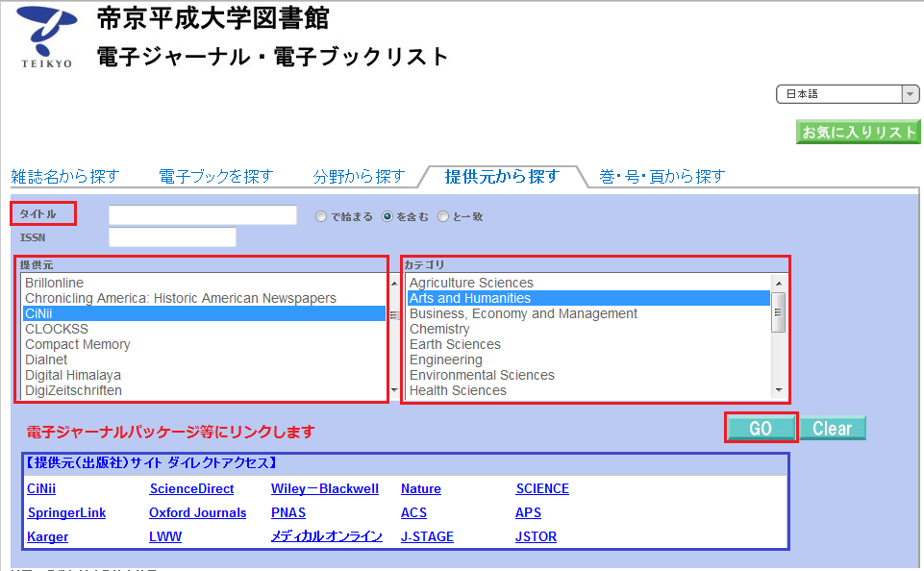The image size is (924, 571).
Task: Open the お気に入りリスト favorites list
Action: click(x=858, y=132)
